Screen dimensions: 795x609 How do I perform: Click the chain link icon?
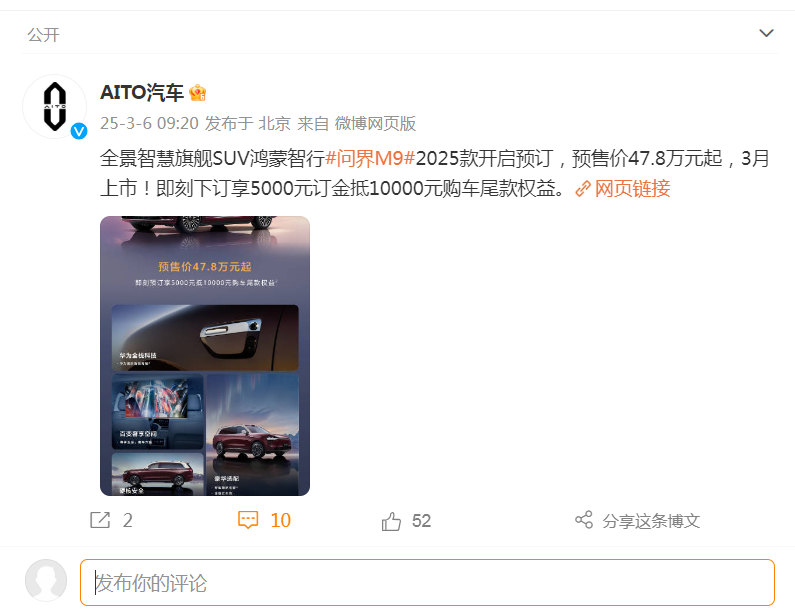point(583,189)
